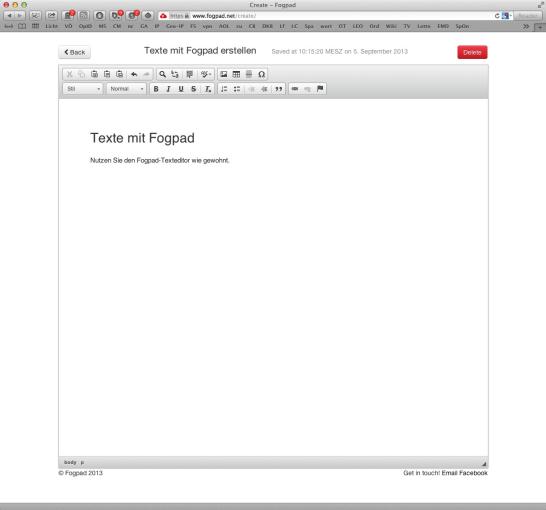This screenshot has height=510, width=546.
Task: Insert a table via toolbar icon
Action: (x=236, y=74)
